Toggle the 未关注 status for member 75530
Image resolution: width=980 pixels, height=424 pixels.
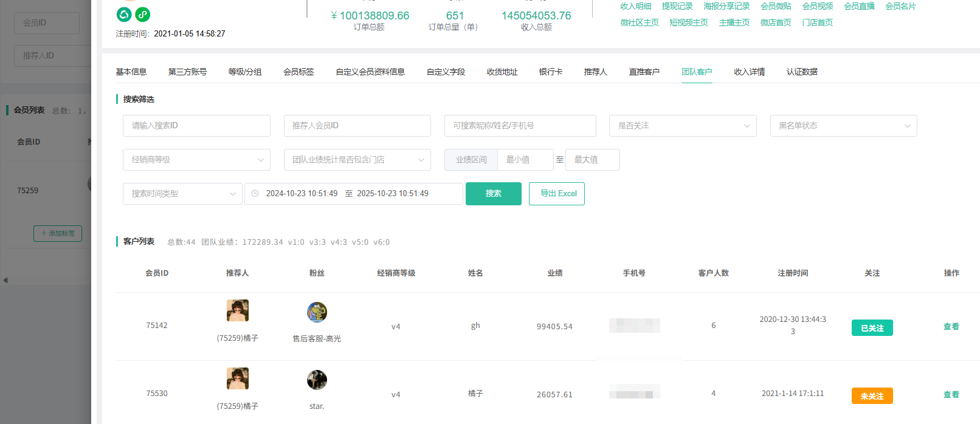coord(872,396)
